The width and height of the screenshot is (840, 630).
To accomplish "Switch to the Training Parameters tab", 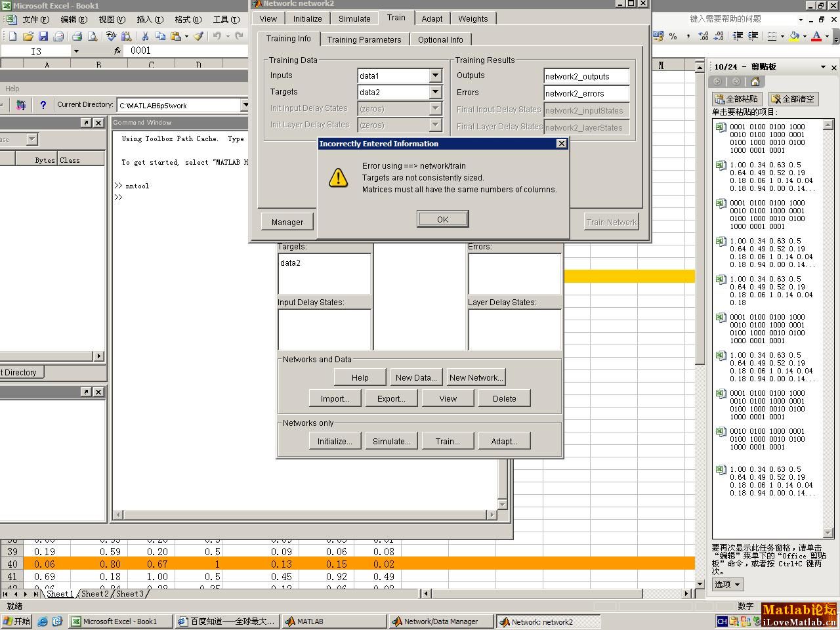I will click(364, 39).
